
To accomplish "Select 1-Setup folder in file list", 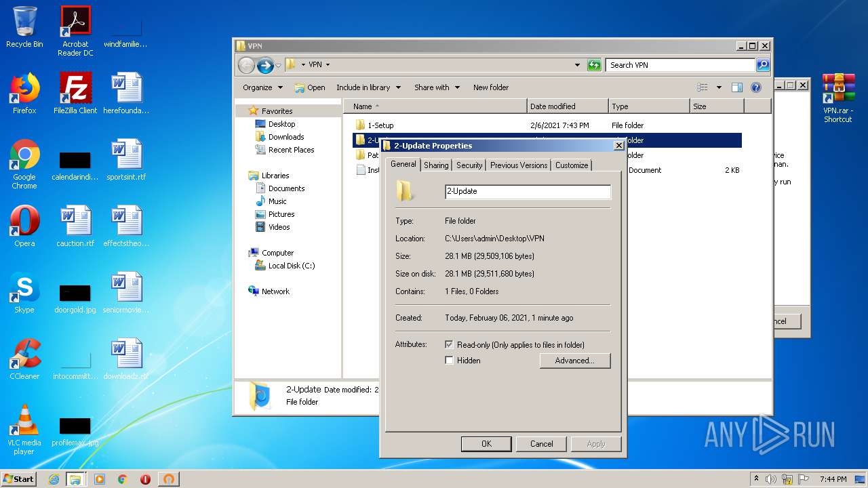I will tap(380, 125).
